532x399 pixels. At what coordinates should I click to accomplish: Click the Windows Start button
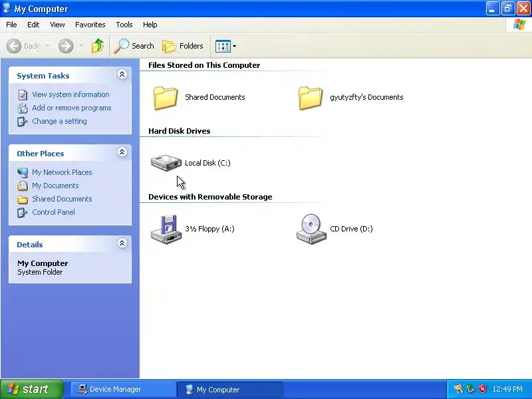click(32, 389)
